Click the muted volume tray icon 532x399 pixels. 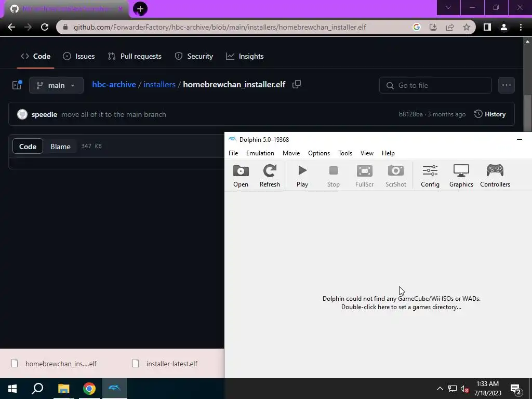point(465,389)
